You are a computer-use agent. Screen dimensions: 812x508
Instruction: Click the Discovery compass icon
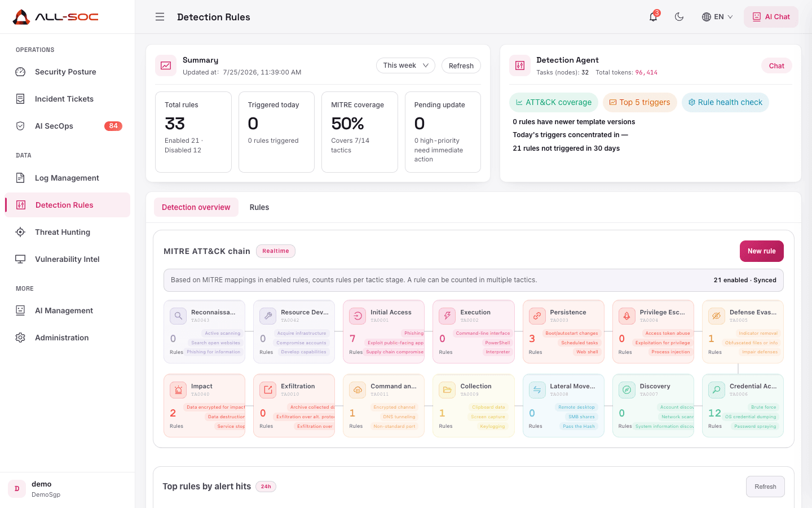pos(627,390)
